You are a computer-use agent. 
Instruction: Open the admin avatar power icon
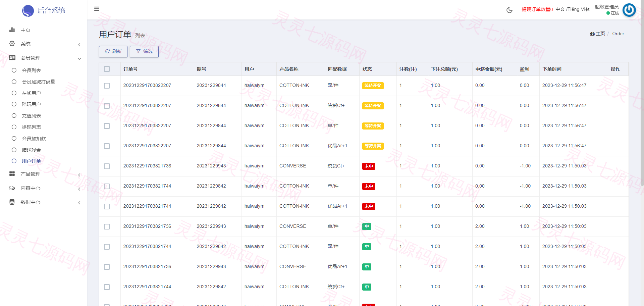[629, 10]
